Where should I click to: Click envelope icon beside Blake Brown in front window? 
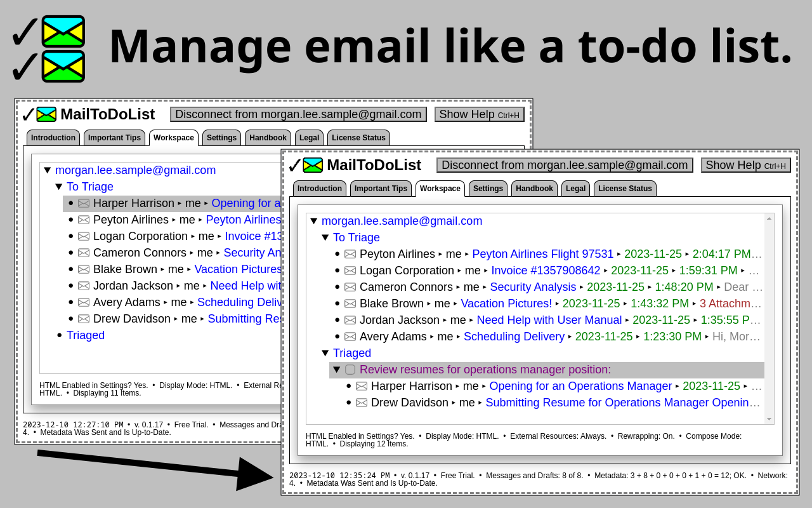tap(350, 304)
